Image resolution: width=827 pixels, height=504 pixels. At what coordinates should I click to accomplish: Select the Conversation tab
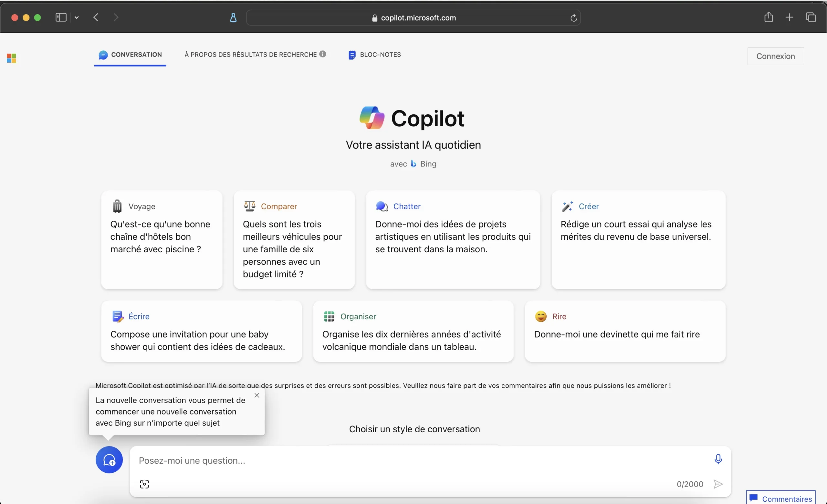[130, 55]
